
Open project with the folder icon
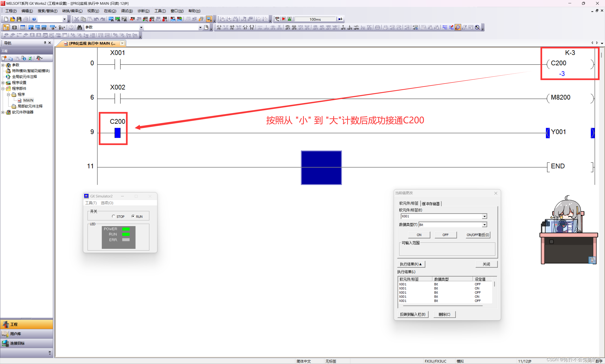[13, 19]
